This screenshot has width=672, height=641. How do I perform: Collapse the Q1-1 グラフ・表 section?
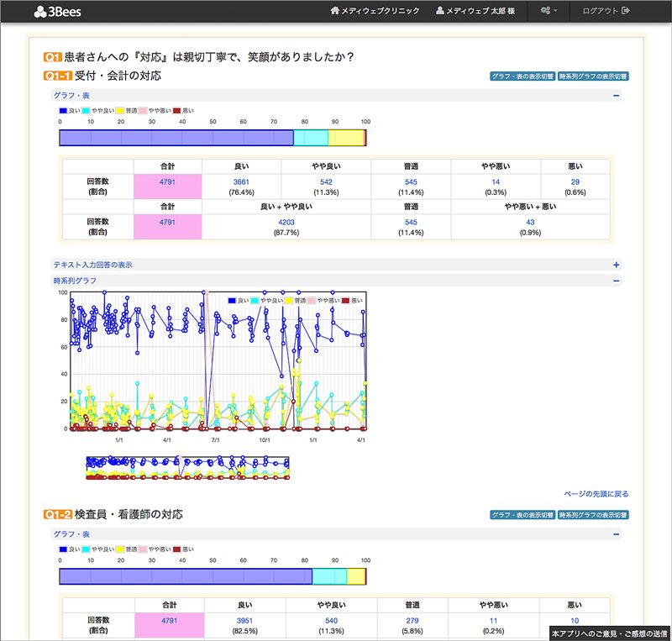click(336, 96)
